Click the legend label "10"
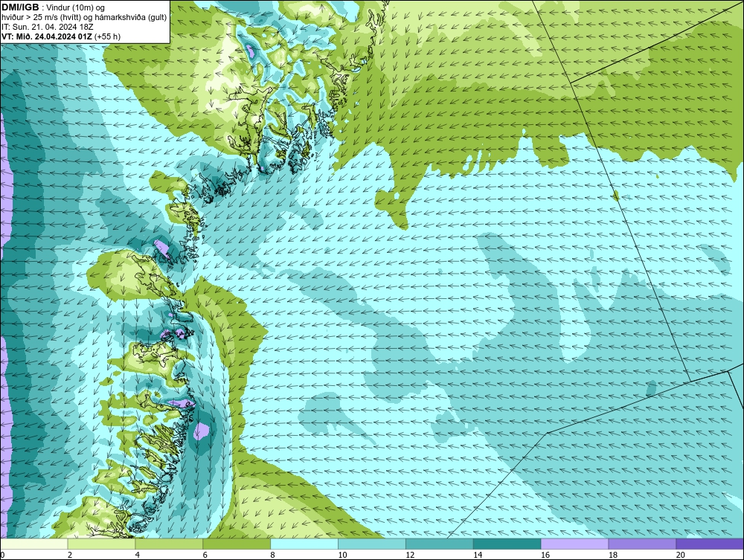Screen dimensions: 744x560 [342, 555]
